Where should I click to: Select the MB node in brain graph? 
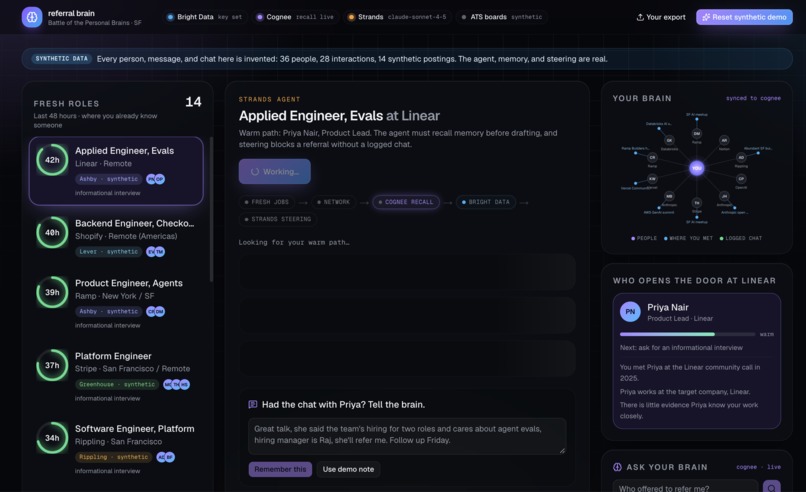(x=669, y=196)
